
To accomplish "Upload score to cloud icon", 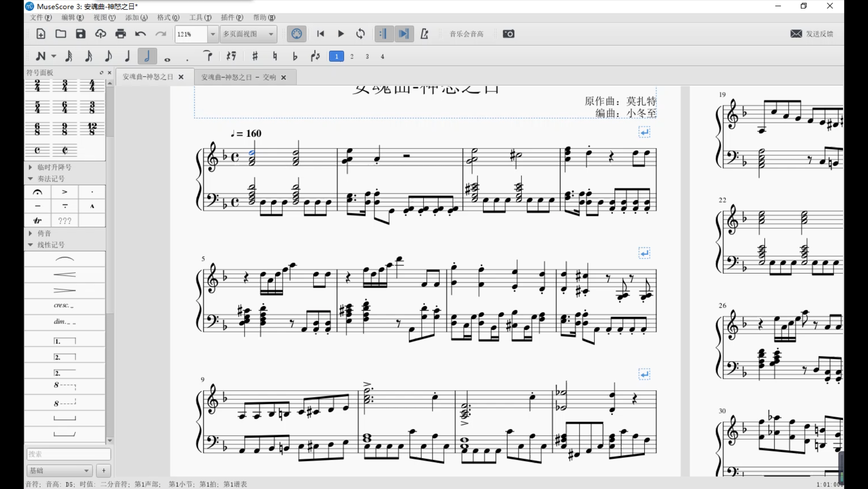I will pos(101,34).
